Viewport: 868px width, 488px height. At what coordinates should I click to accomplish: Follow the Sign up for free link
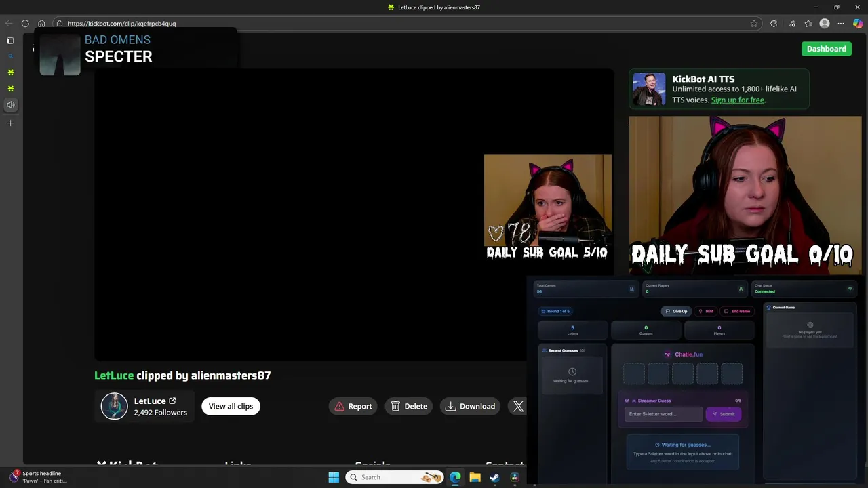tap(737, 100)
